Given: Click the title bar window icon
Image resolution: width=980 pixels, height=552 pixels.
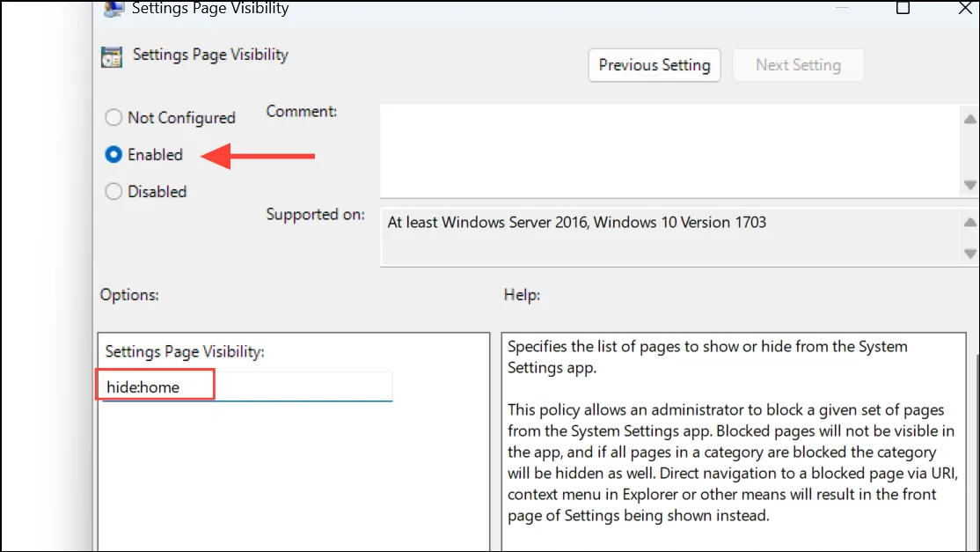Looking at the screenshot, I should 113,9.
